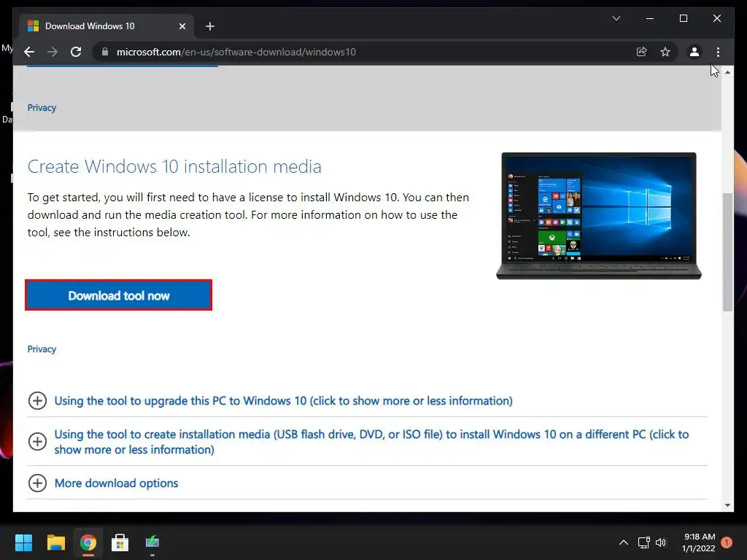Bookmark this page with the star icon
The height and width of the screenshot is (560, 747).
pyautogui.click(x=665, y=52)
